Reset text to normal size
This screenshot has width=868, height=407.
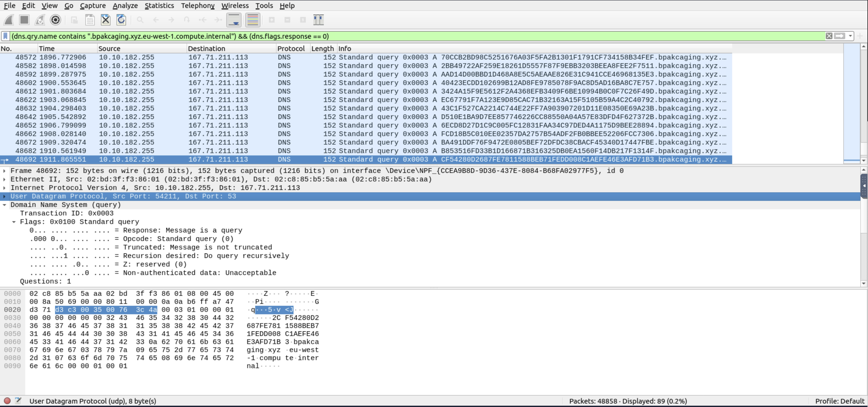coord(303,20)
